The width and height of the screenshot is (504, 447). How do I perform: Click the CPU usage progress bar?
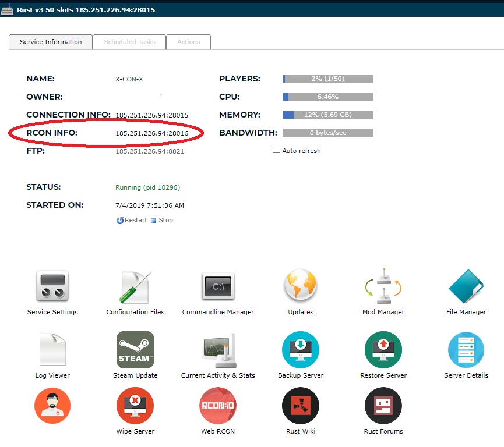[327, 97]
